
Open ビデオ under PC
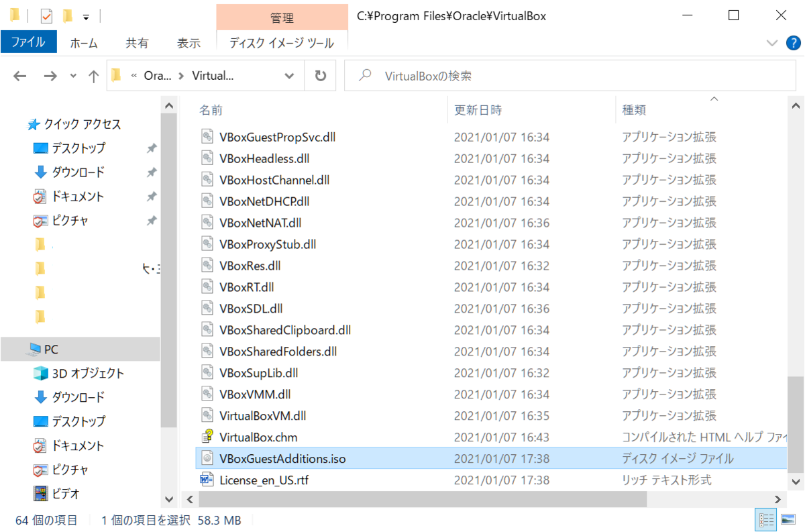[x=57, y=494]
